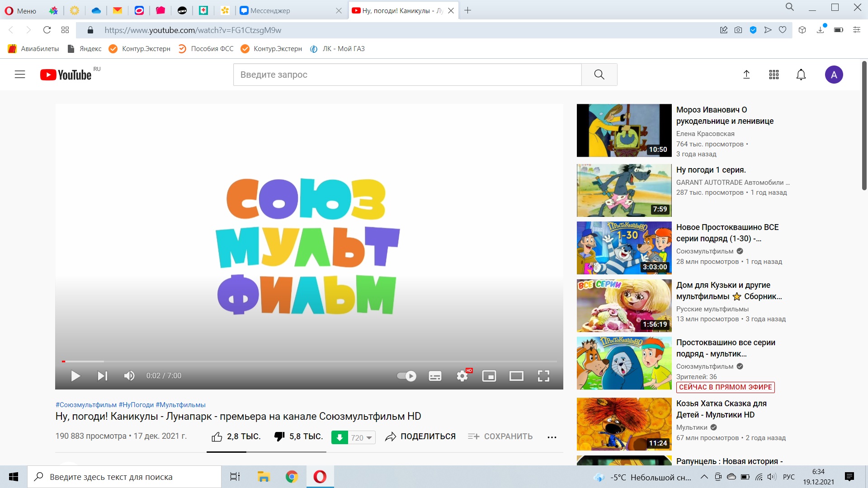
Task: Open Opera downloads icon
Action: tap(821, 30)
